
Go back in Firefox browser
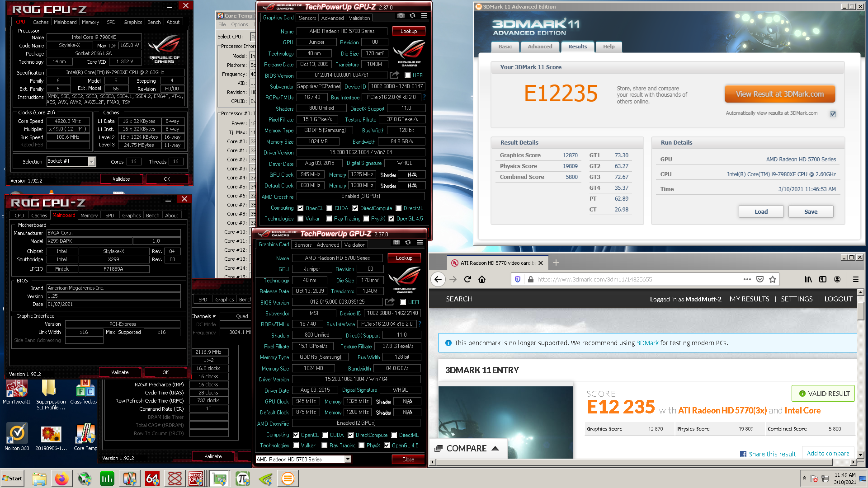point(438,279)
